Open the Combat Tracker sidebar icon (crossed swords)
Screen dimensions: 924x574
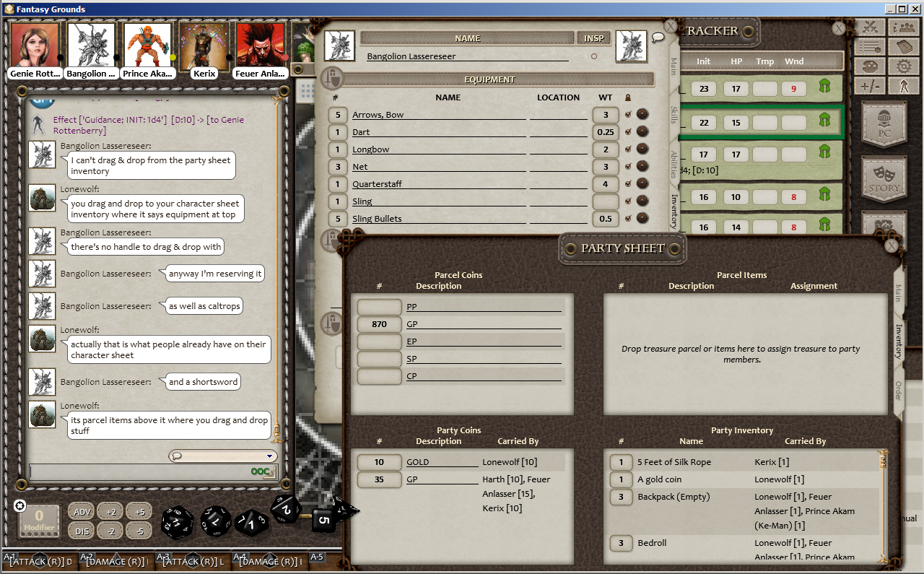pyautogui.click(x=871, y=27)
